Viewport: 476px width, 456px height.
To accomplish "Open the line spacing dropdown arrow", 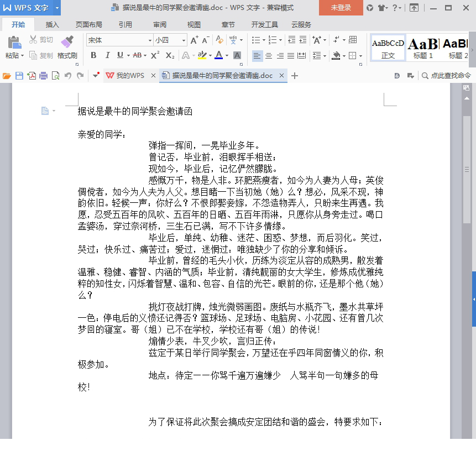I will click(325, 56).
